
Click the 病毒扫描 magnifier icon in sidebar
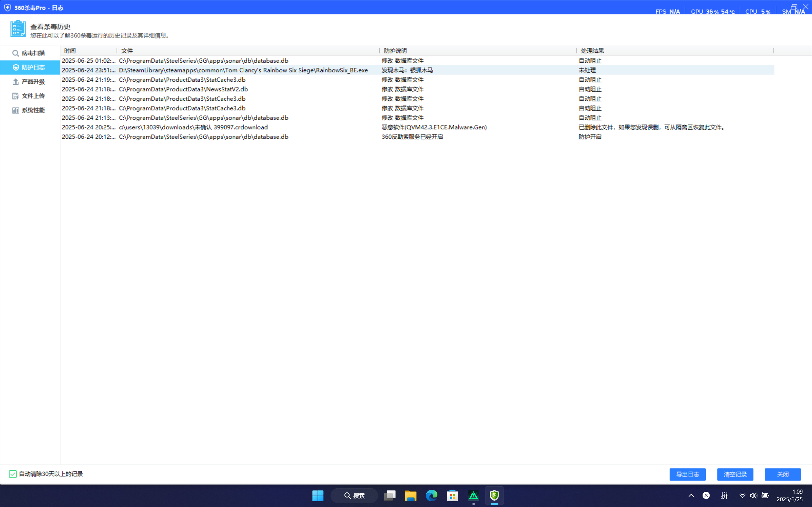[16, 53]
